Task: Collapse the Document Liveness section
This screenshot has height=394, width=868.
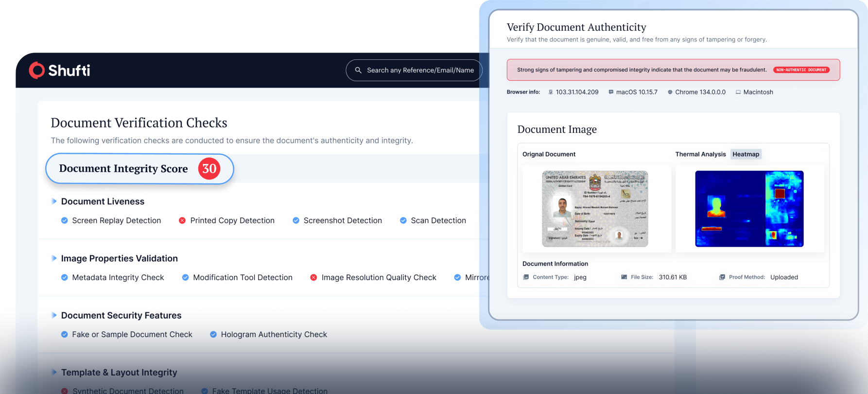Action: pos(54,201)
